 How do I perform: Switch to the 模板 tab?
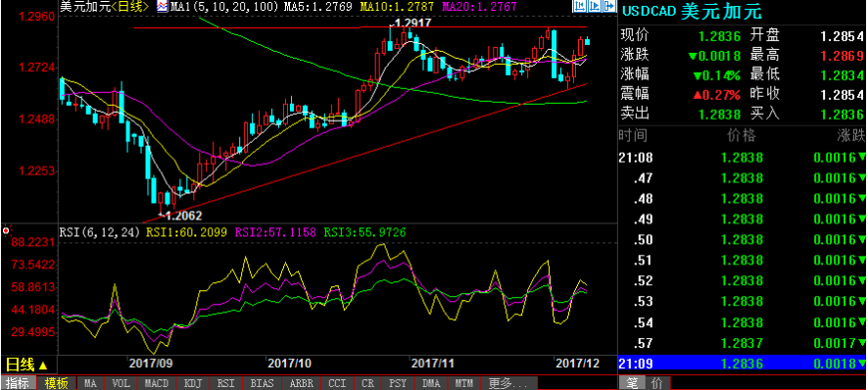(57, 383)
